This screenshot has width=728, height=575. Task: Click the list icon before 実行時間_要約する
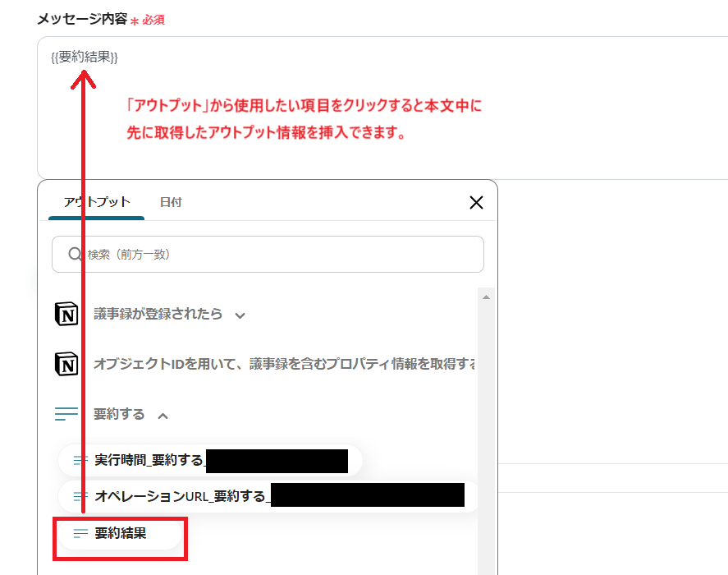pyautogui.click(x=79, y=460)
